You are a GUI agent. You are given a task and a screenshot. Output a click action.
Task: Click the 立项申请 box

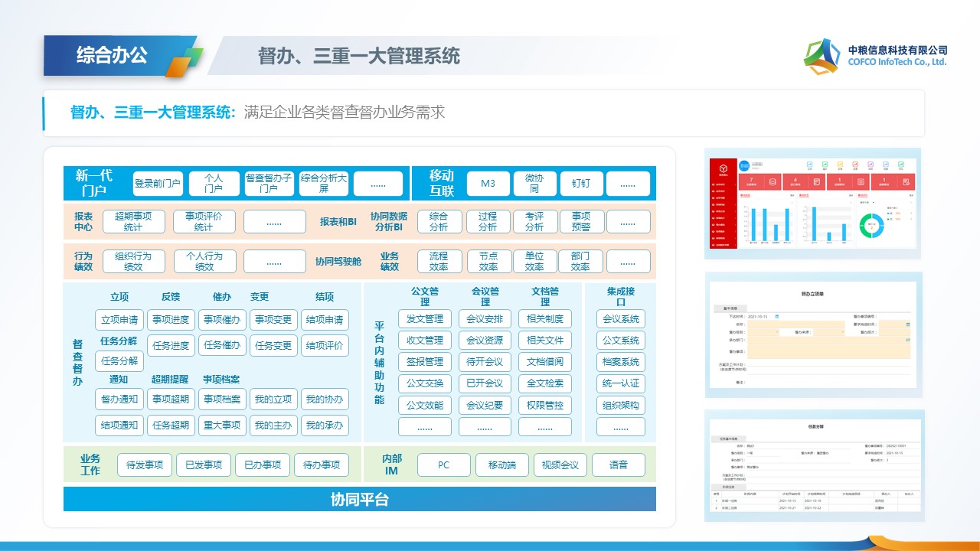pos(119,320)
